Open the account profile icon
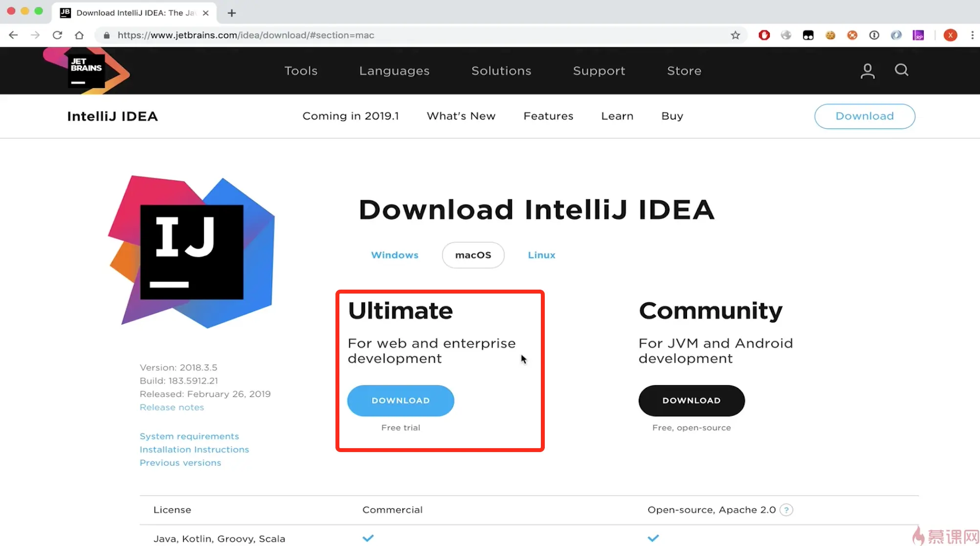980x546 pixels. [867, 70]
